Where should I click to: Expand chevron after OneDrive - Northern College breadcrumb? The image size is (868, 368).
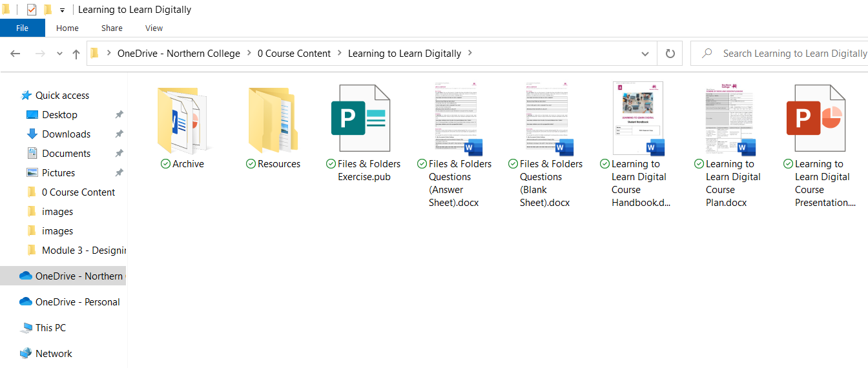pyautogui.click(x=249, y=54)
